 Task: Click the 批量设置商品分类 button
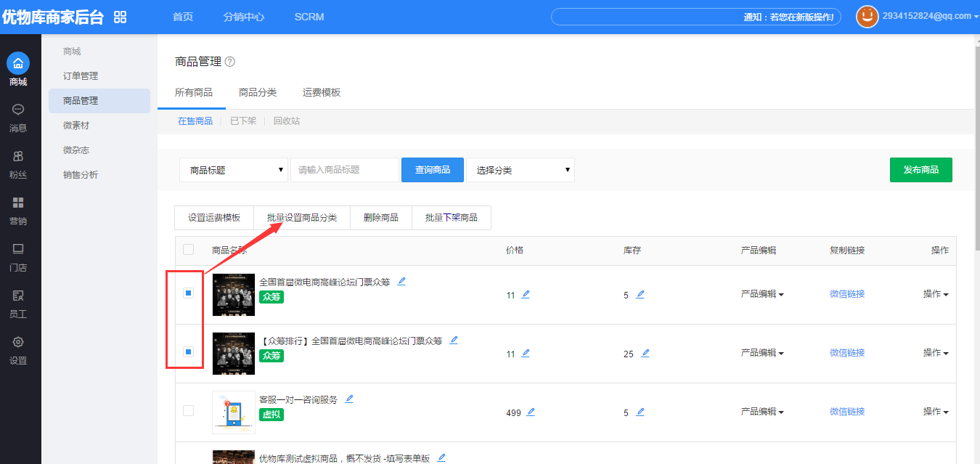click(301, 218)
